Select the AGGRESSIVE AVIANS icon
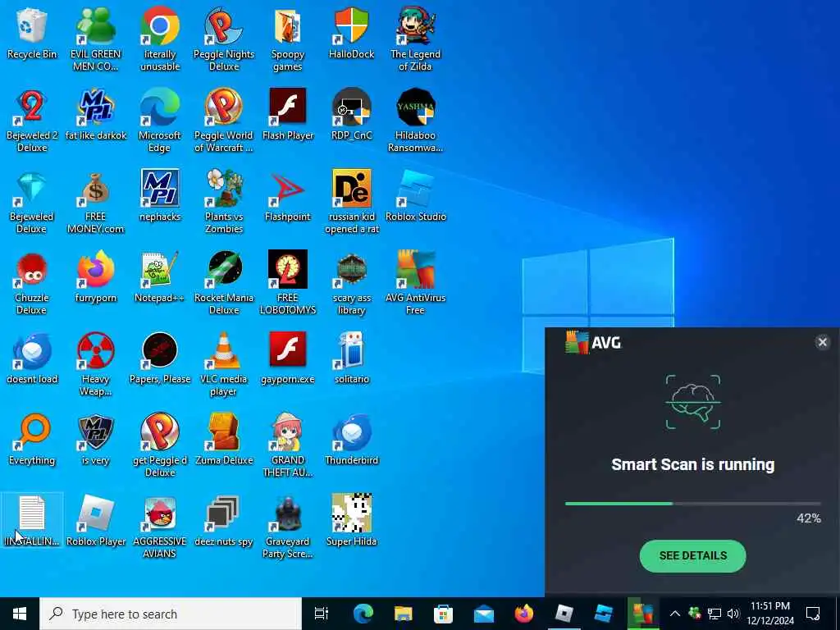Viewport: 840px width, 630px height. coord(160,526)
